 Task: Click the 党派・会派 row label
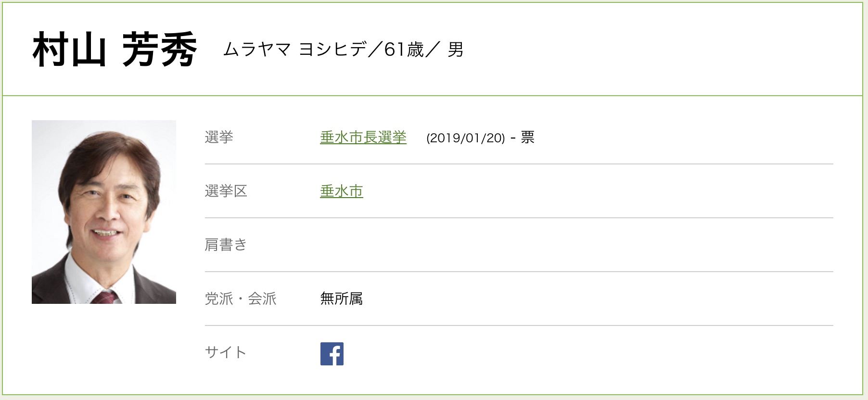241,299
